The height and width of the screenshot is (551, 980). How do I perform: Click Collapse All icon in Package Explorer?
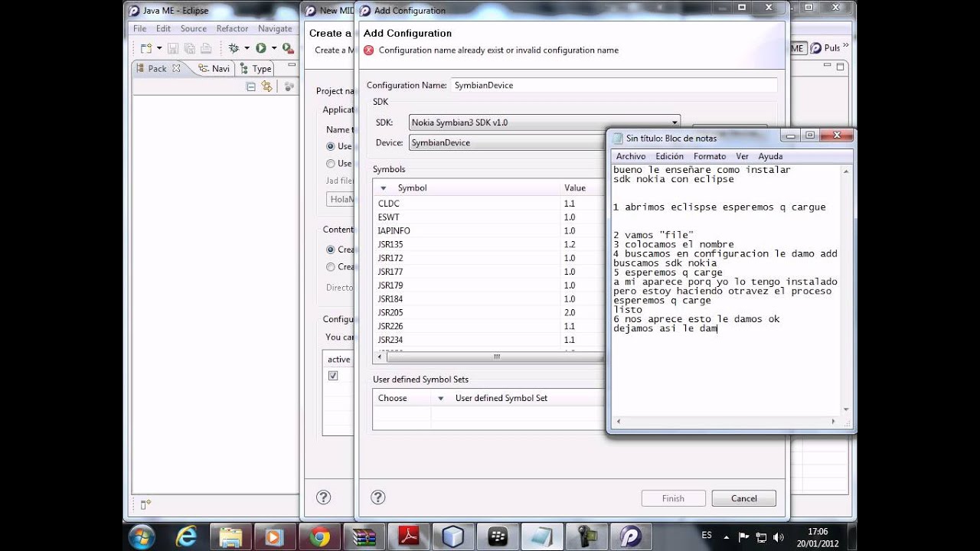[x=250, y=86]
